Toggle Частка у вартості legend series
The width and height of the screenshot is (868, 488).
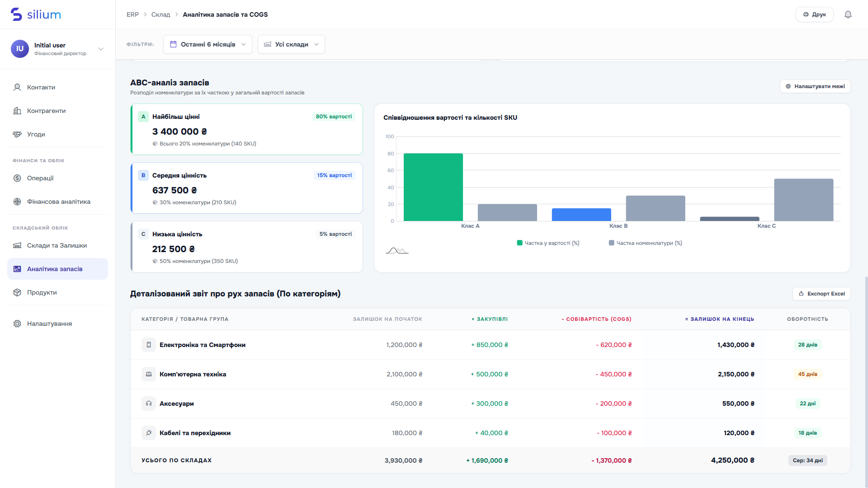pos(548,243)
